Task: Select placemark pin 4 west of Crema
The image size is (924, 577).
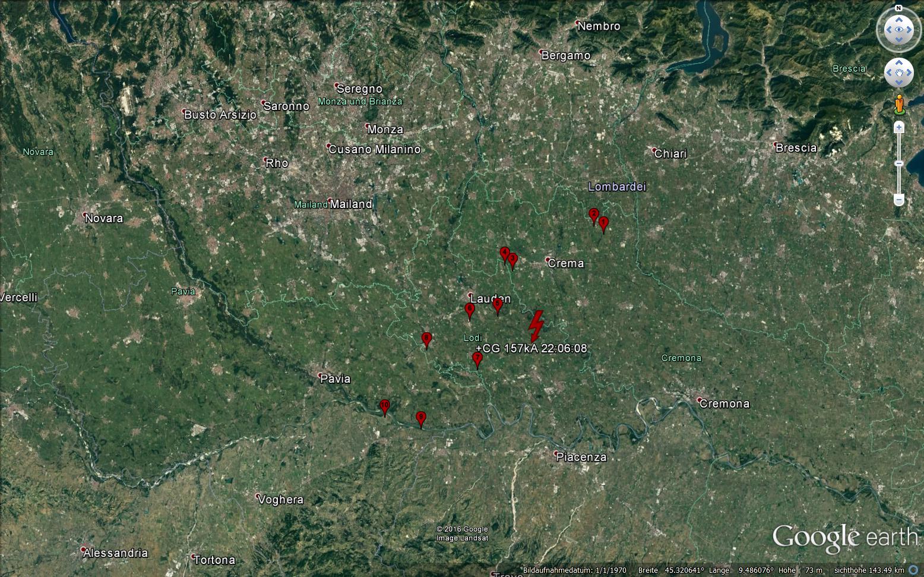Action: pos(505,254)
